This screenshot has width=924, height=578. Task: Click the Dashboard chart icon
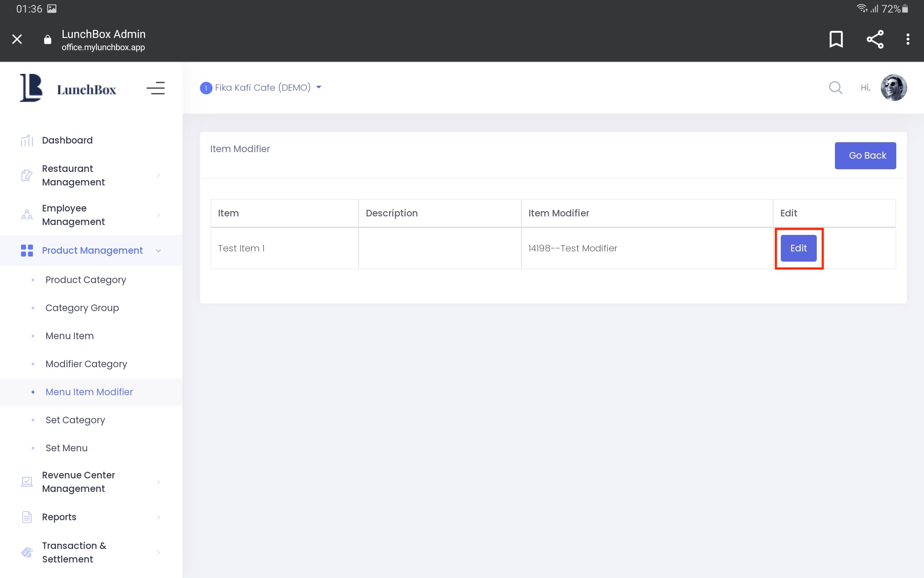pos(27,140)
